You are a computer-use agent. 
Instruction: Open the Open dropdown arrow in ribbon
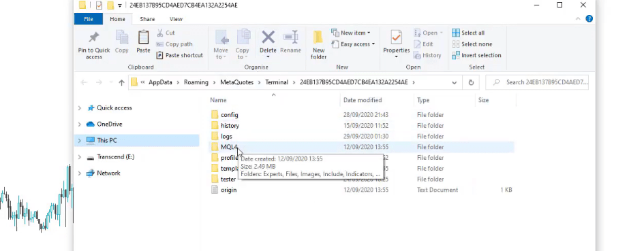click(x=442, y=33)
